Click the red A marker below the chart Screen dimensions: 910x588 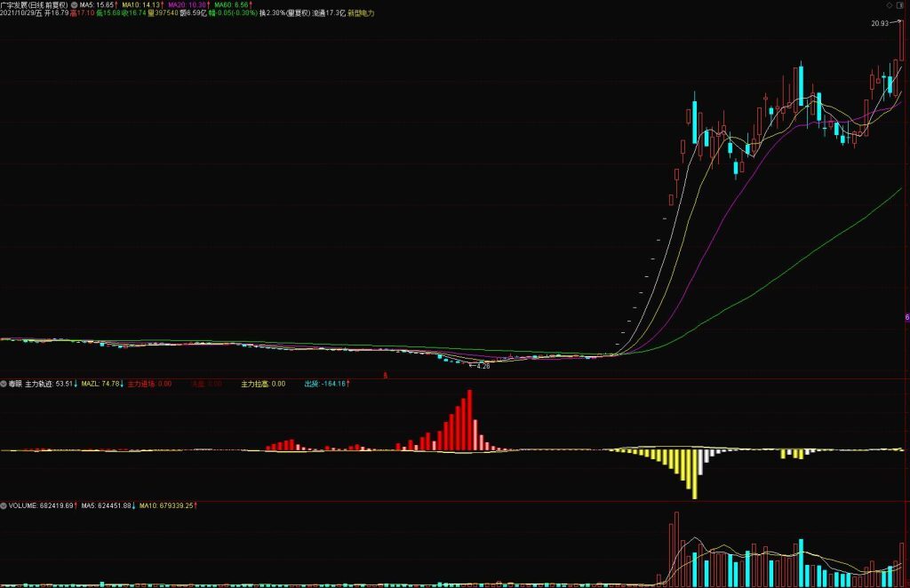pos(385,375)
